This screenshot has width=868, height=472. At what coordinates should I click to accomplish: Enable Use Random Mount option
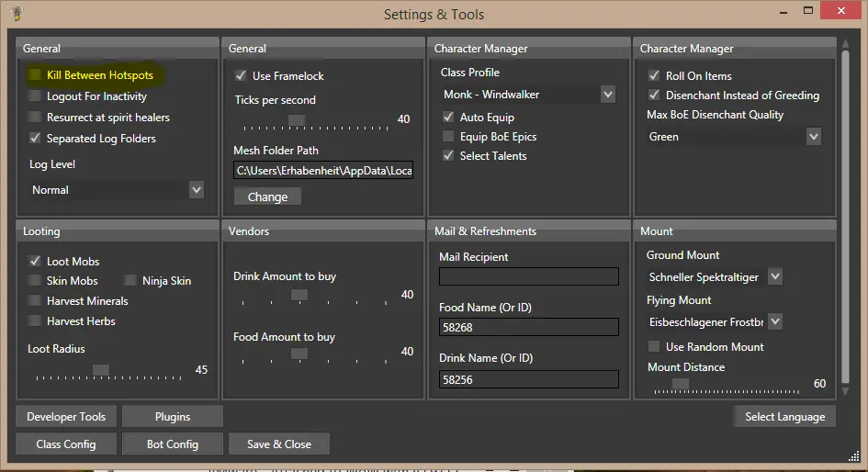click(x=655, y=347)
